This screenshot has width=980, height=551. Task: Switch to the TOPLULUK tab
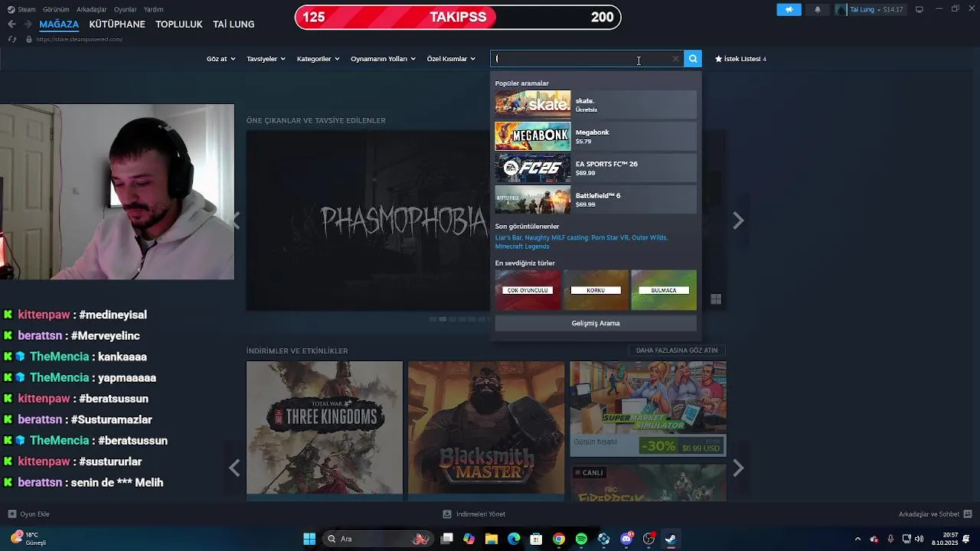point(179,24)
